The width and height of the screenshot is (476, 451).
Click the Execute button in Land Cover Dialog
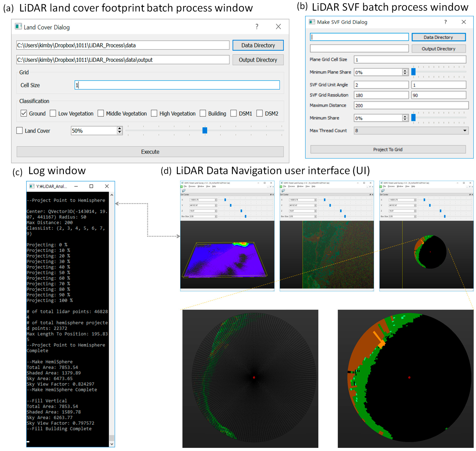(x=150, y=152)
